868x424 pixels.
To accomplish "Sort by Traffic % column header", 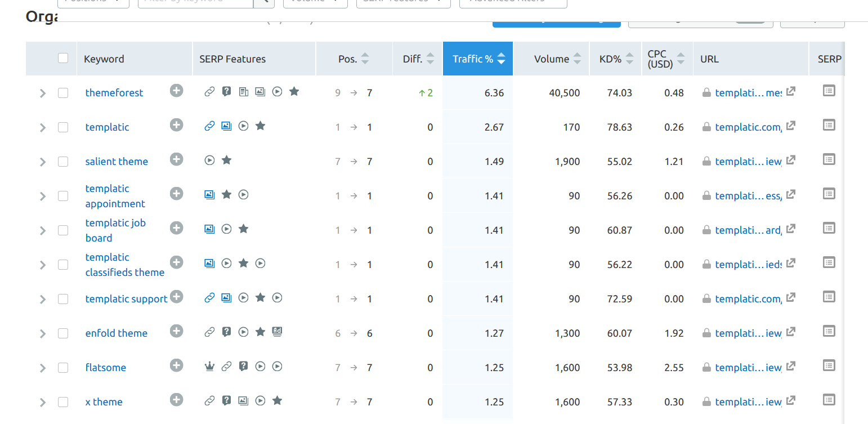I will 478,59.
